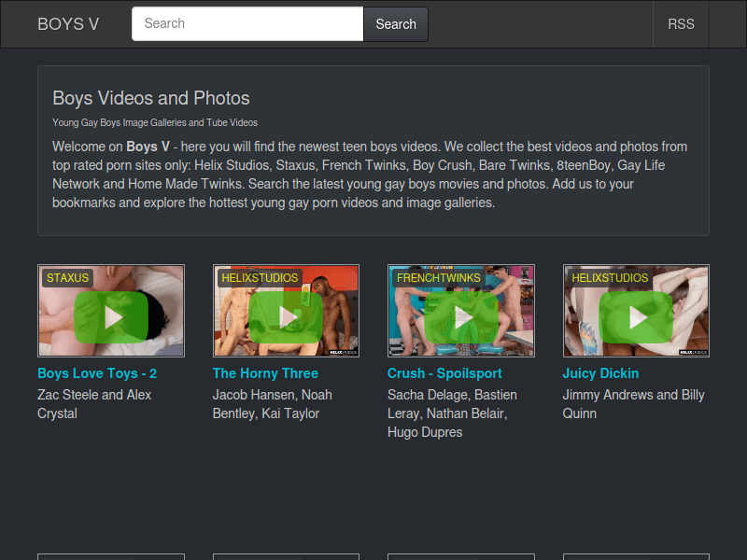Viewport: 747px width, 560px height.
Task: Play the first video tagged STAXUS
Action: (111, 317)
